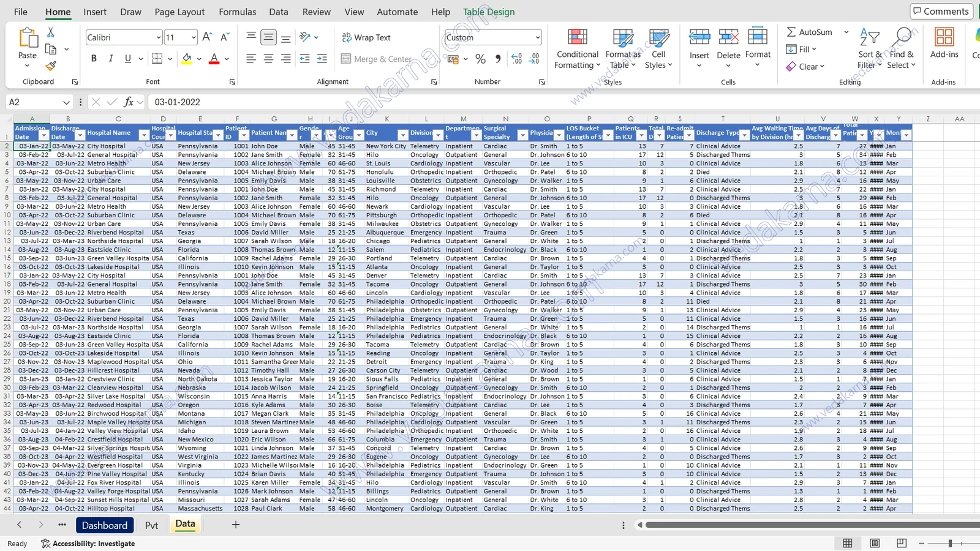This screenshot has width=980, height=551.
Task: Open the Insert ribbon tab
Action: (x=95, y=12)
